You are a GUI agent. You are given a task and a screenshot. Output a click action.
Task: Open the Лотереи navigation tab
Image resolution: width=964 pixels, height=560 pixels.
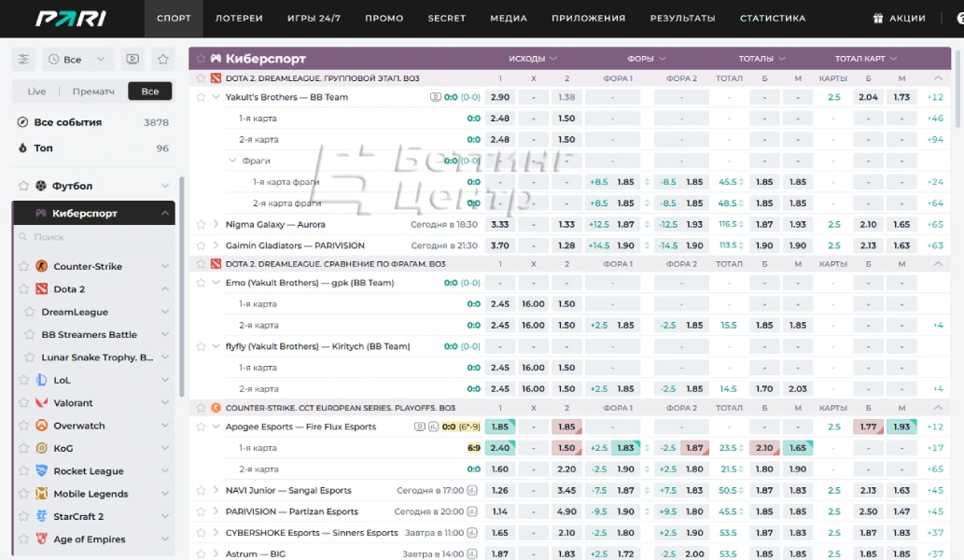(239, 19)
